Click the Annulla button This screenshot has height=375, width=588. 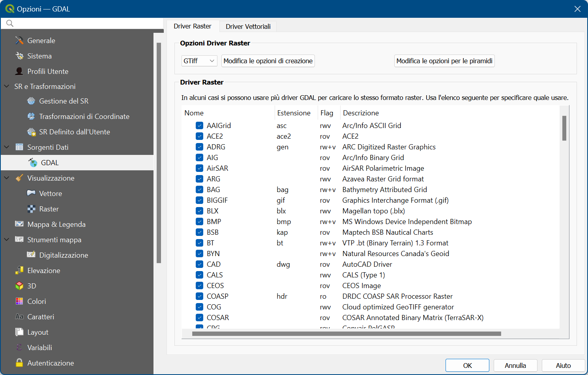tap(515, 366)
